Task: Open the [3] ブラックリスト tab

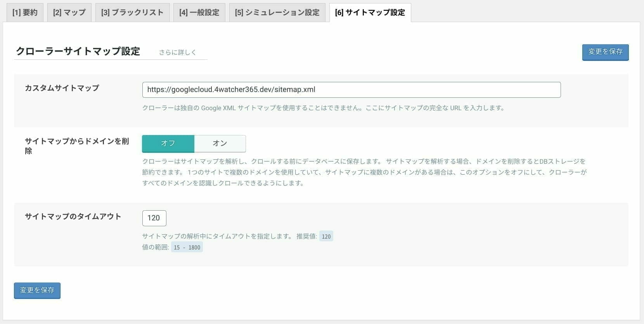Action: (132, 12)
